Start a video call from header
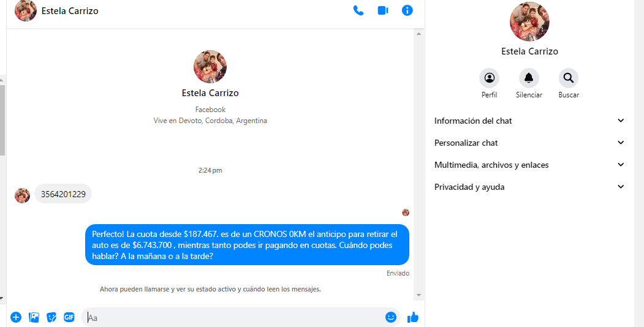 coord(383,10)
